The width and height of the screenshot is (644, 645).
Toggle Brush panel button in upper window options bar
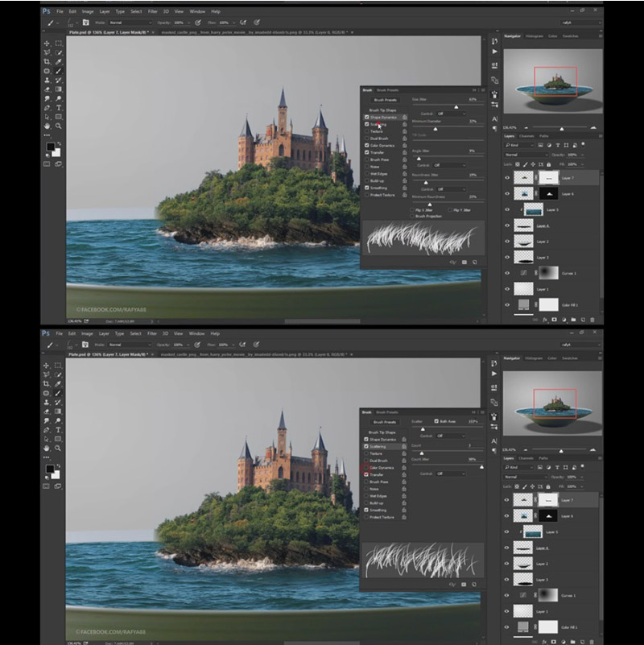(x=85, y=23)
